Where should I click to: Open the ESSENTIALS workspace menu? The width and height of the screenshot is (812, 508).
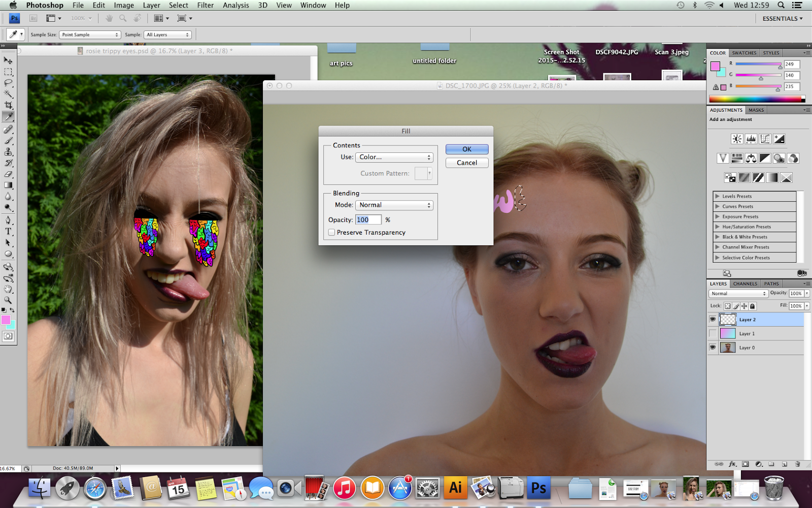pos(783,18)
